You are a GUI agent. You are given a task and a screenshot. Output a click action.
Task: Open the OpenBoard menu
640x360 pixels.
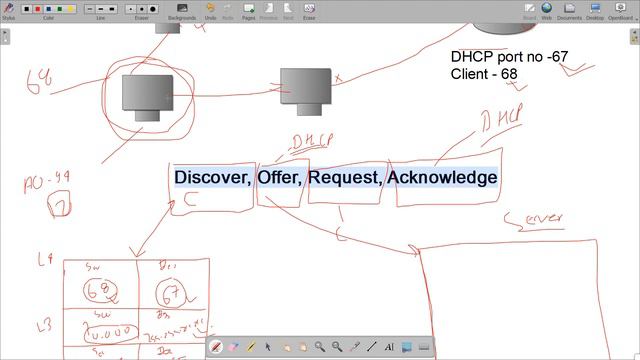click(x=621, y=11)
